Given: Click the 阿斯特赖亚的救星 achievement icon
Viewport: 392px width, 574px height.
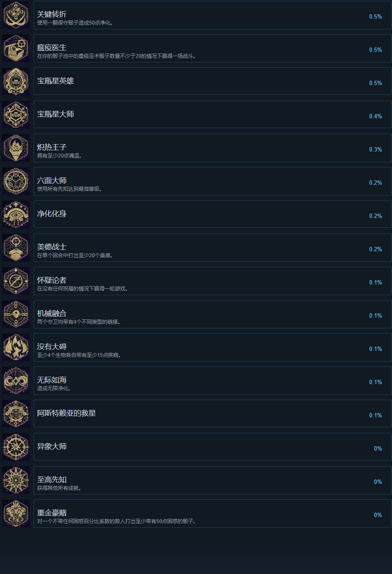Looking at the screenshot, I should (16, 414).
